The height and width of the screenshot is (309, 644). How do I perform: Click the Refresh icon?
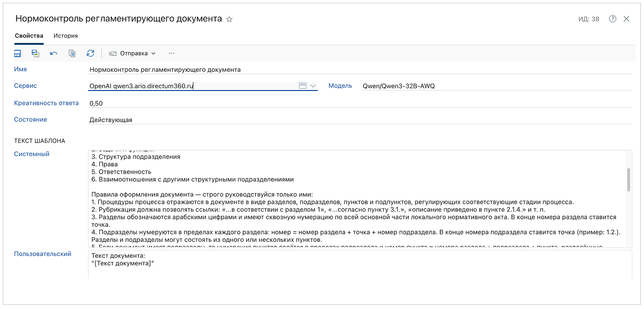90,53
